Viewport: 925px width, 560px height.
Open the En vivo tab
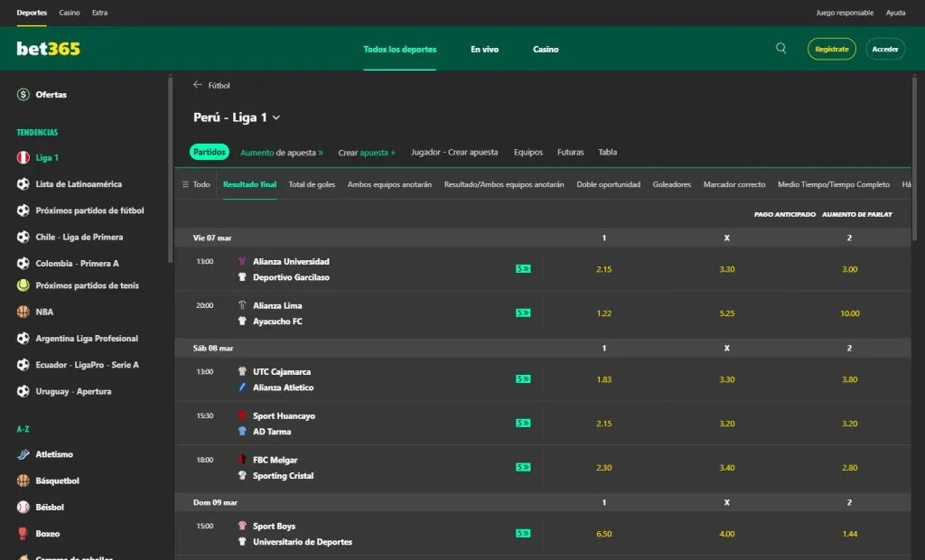coord(484,49)
